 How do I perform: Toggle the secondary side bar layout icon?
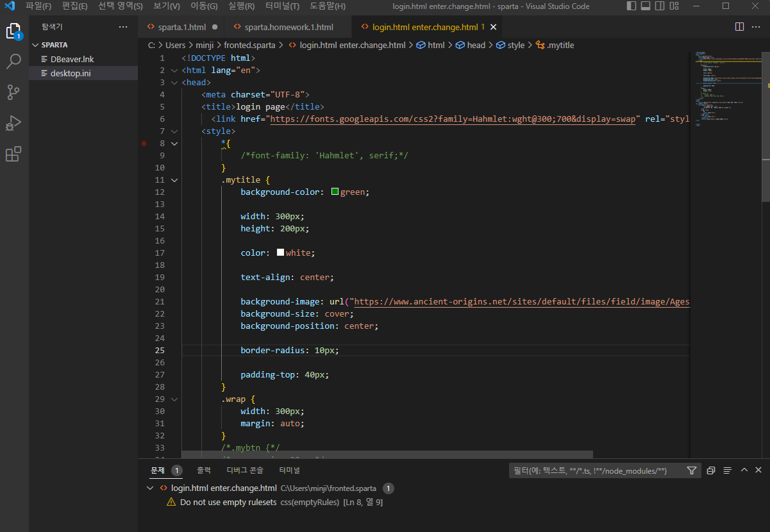(659, 6)
